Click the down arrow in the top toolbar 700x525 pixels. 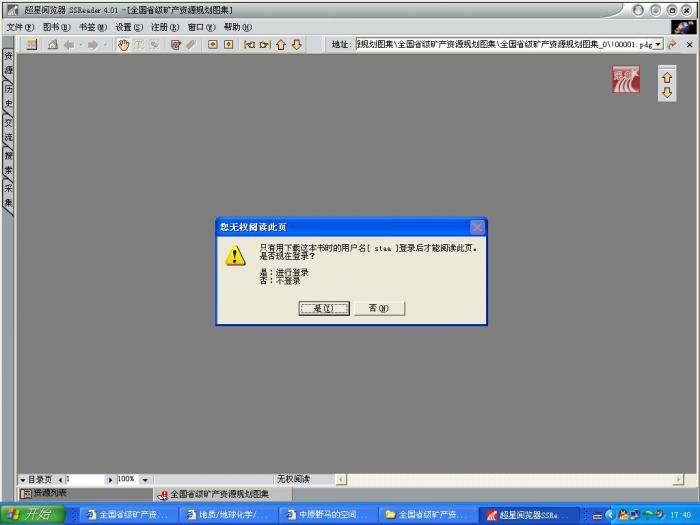[x=297, y=45]
